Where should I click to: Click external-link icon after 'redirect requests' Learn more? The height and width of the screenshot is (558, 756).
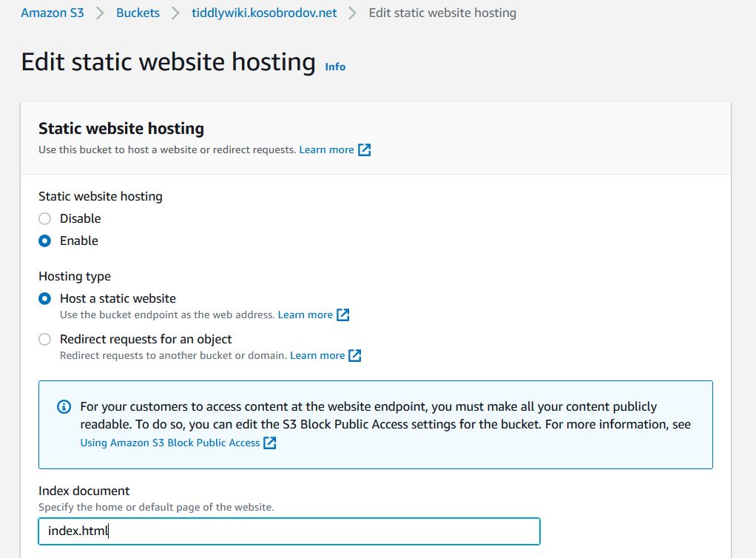(x=365, y=150)
